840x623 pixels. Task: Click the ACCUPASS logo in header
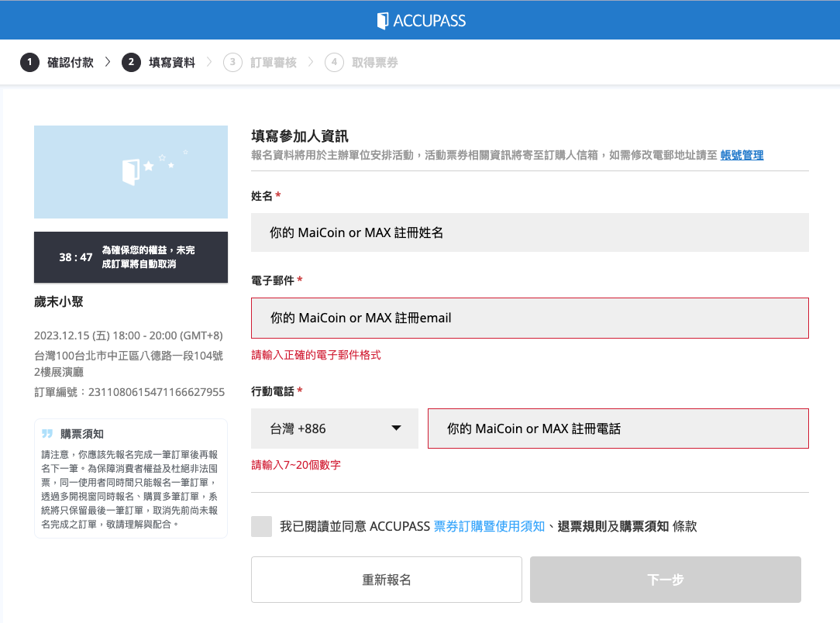click(x=420, y=20)
